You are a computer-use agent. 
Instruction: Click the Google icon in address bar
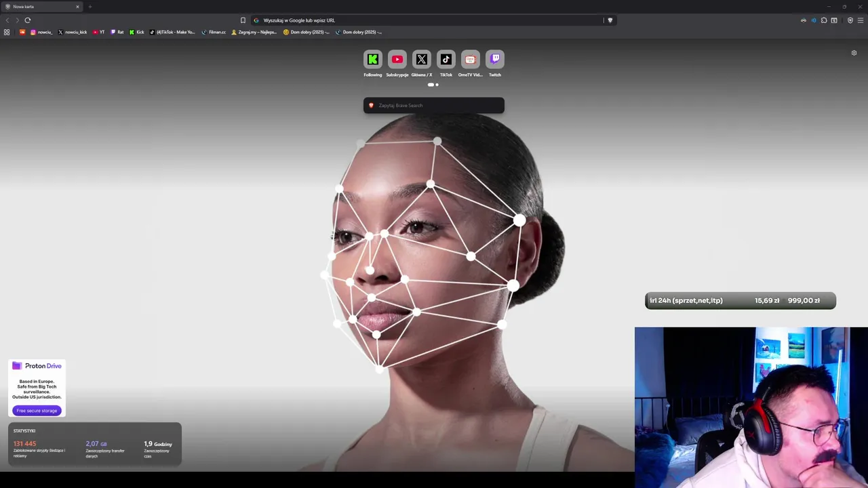tap(256, 20)
